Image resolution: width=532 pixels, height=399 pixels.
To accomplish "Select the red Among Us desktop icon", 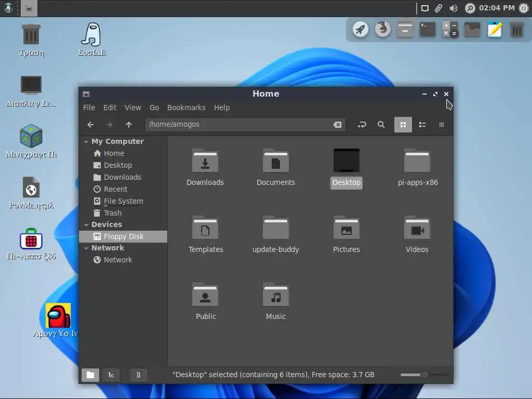I will [58, 320].
